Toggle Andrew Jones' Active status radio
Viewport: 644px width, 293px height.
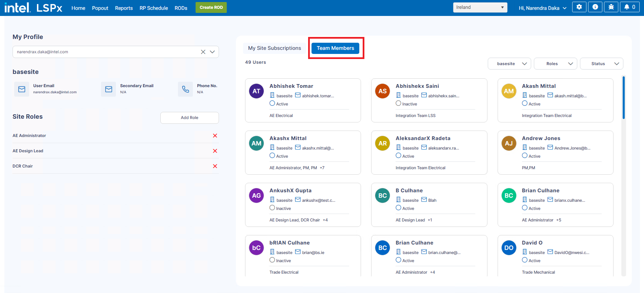pos(525,156)
